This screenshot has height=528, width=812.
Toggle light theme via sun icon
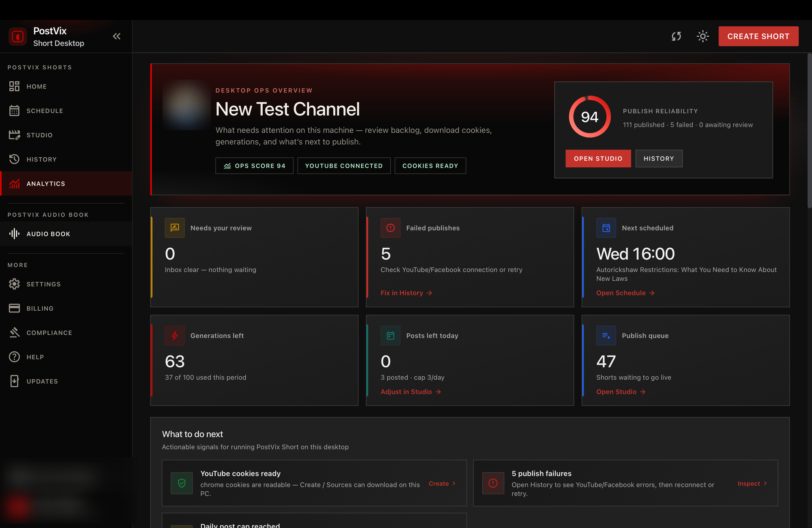[x=703, y=36]
